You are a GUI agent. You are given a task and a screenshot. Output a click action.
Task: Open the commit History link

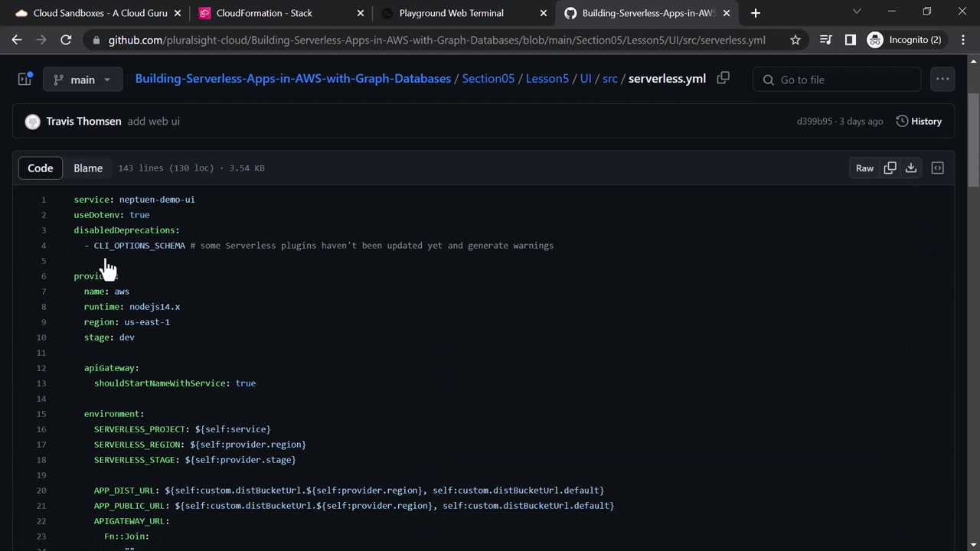coord(919,121)
